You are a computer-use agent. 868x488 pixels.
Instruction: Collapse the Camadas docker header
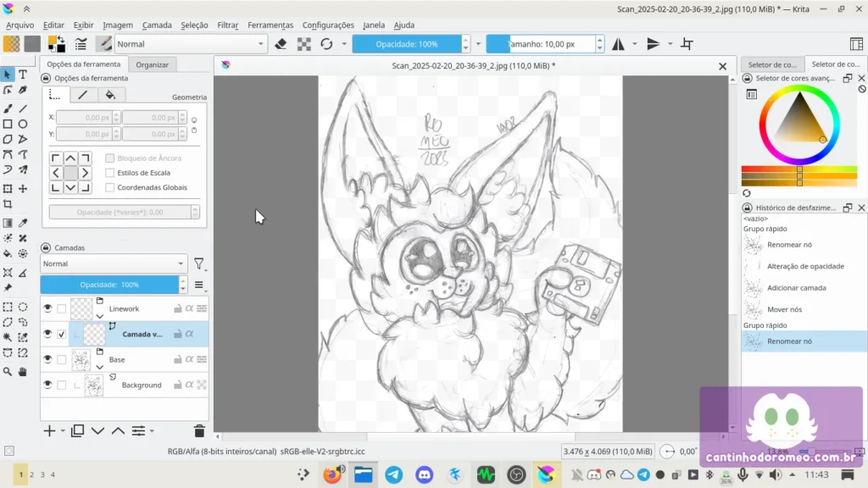click(46, 248)
